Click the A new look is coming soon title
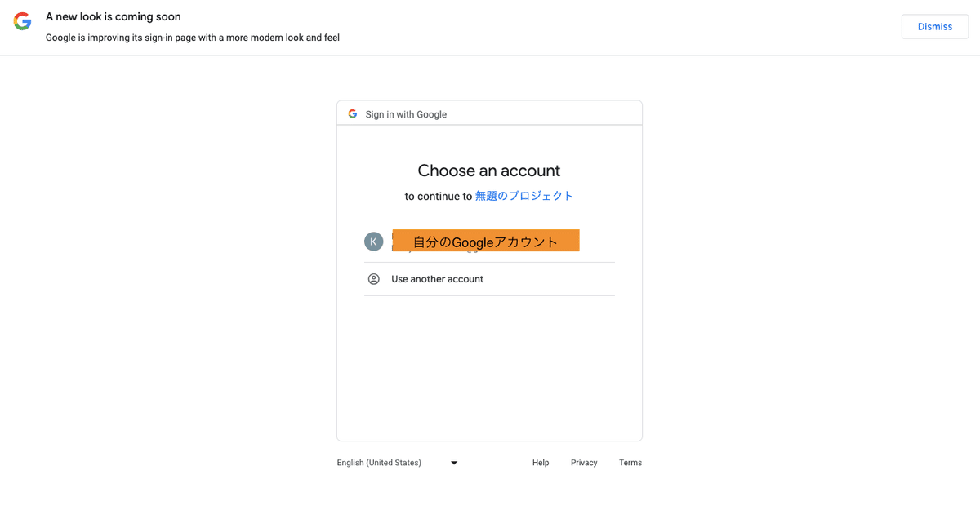Screen dimensions: 980x528 (x=114, y=16)
